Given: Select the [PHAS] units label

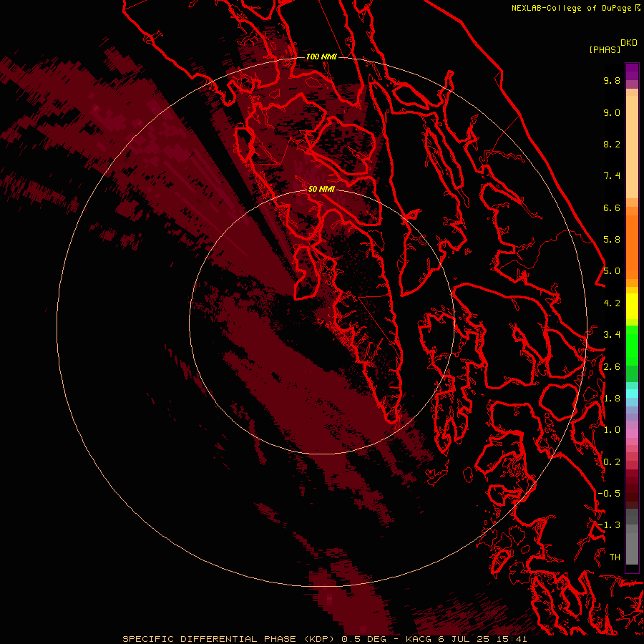Looking at the screenshot, I should coord(605,49).
